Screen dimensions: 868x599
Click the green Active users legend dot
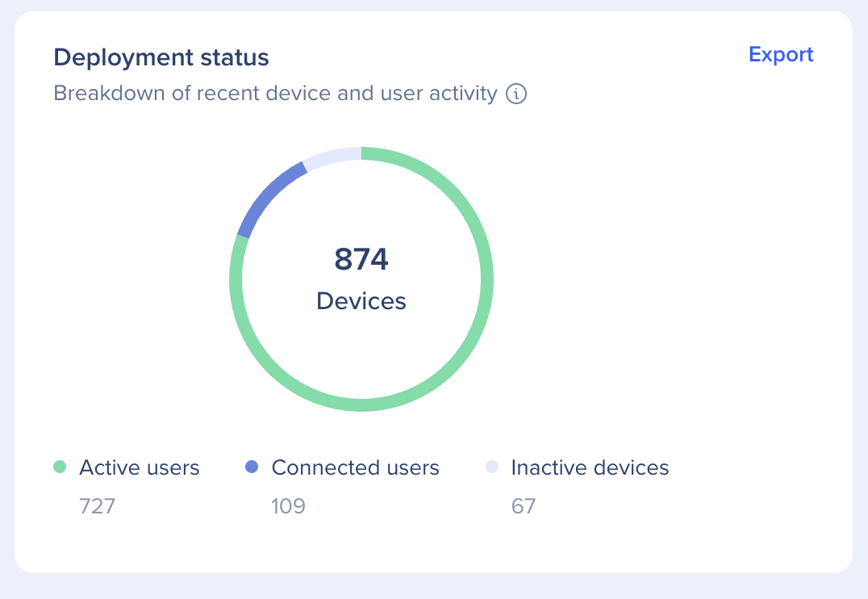59,467
